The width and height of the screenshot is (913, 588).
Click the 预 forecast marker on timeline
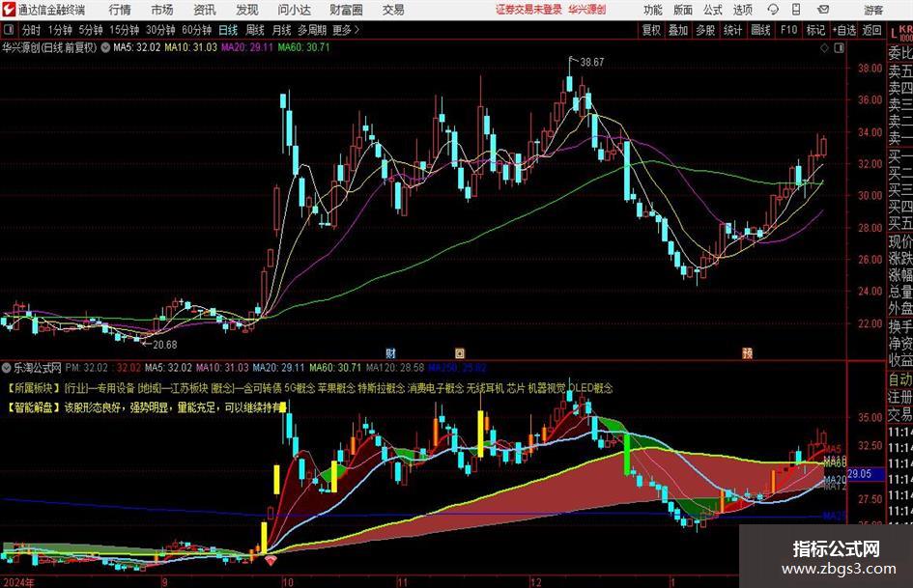(x=748, y=352)
